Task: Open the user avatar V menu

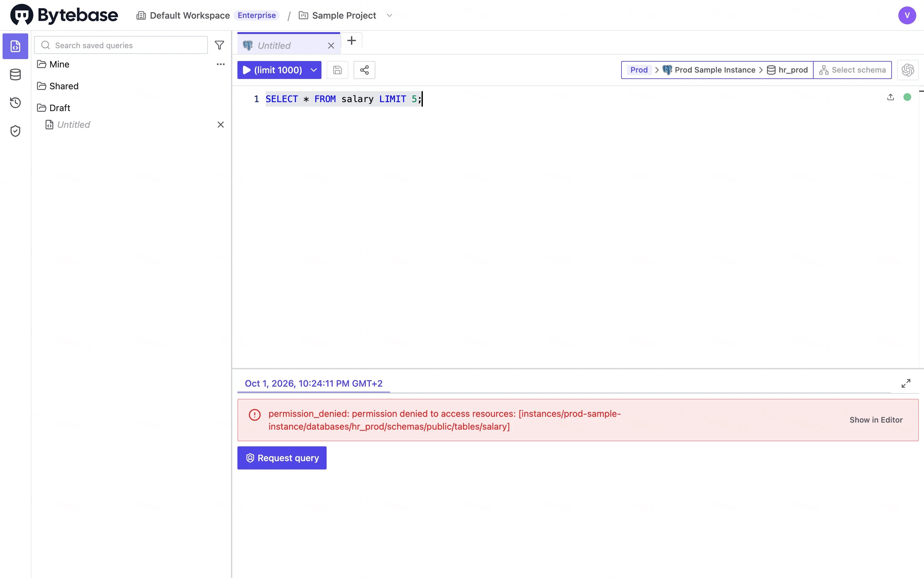Action: click(907, 15)
